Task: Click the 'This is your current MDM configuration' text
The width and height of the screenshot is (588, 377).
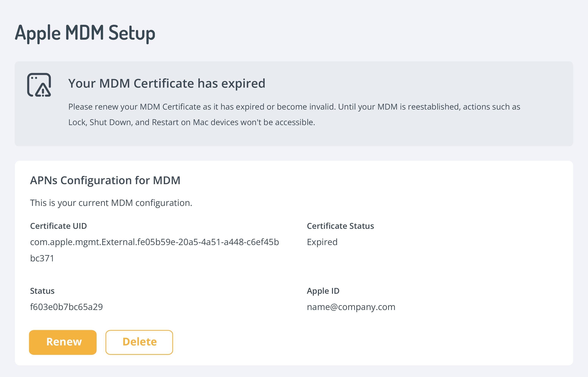Action: point(111,203)
